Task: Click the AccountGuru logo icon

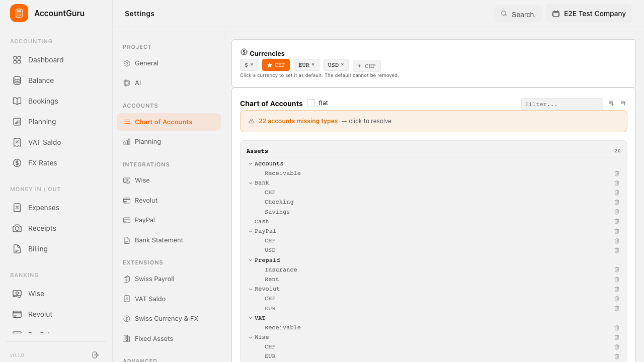Action: [19, 13]
